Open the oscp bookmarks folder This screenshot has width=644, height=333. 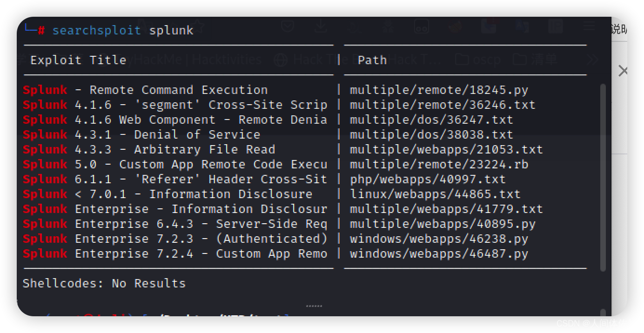click(x=478, y=60)
